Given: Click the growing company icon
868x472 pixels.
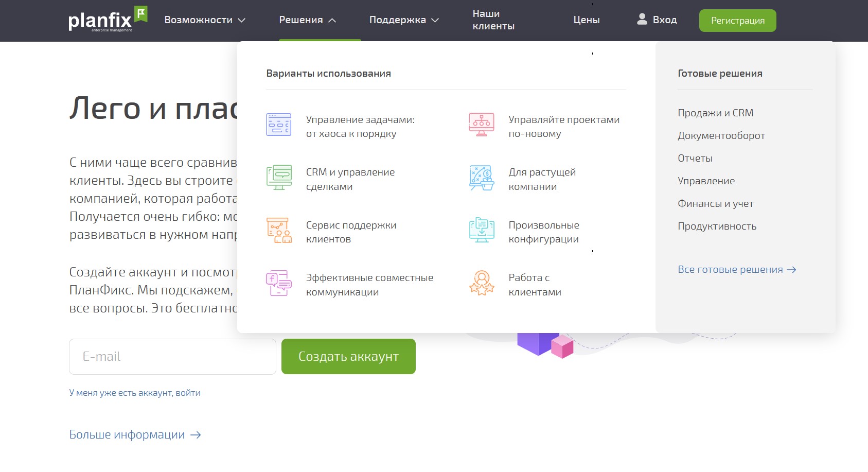Looking at the screenshot, I should point(481,178).
